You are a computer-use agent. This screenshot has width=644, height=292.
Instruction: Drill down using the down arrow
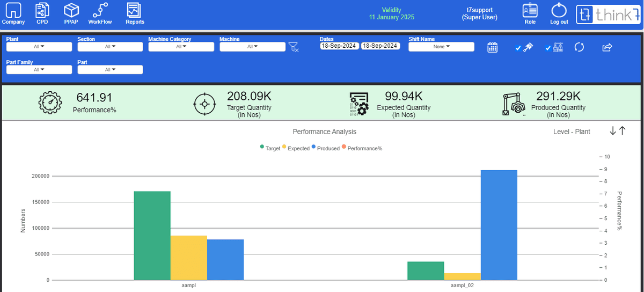click(x=613, y=131)
